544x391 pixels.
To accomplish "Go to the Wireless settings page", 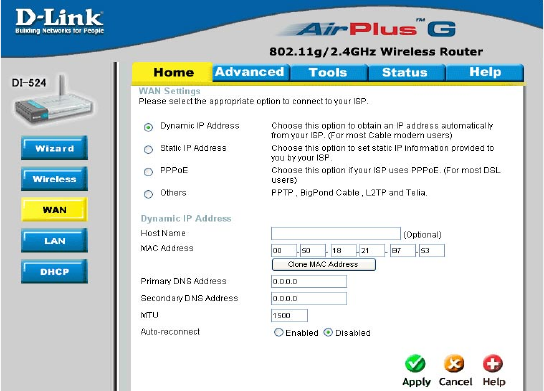I will [54, 179].
